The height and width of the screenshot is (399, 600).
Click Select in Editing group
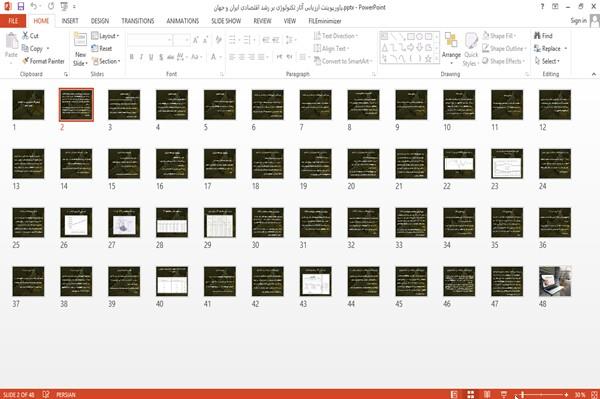[547, 61]
